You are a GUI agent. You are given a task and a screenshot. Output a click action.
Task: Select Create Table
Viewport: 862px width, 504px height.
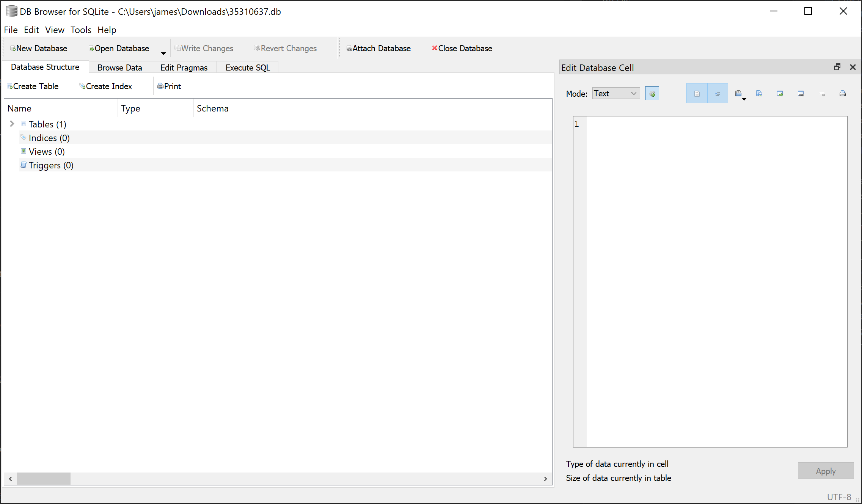click(33, 86)
